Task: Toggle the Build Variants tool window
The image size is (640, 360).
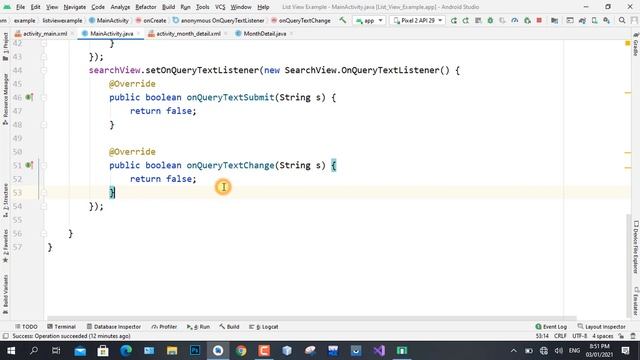Action: click(x=5, y=294)
